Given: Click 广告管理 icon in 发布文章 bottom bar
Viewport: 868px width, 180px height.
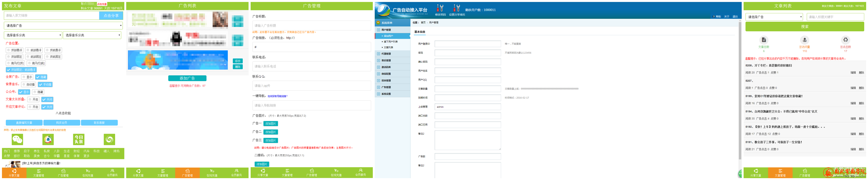Looking at the screenshot, I should pos(63,171).
